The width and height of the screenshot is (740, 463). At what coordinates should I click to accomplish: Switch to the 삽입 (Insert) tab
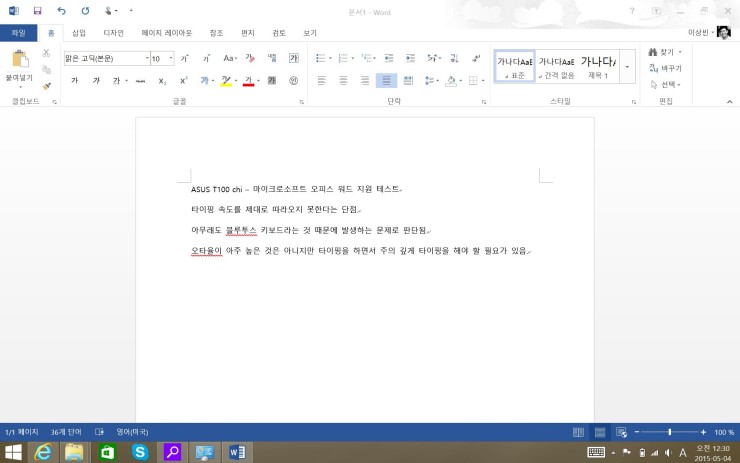[79, 33]
